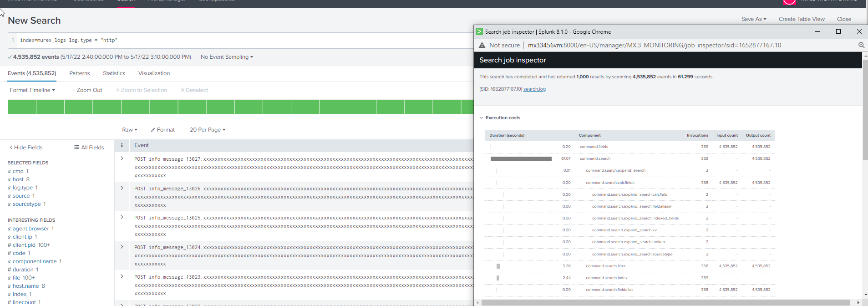Open the Format pencil option for events

(x=163, y=130)
